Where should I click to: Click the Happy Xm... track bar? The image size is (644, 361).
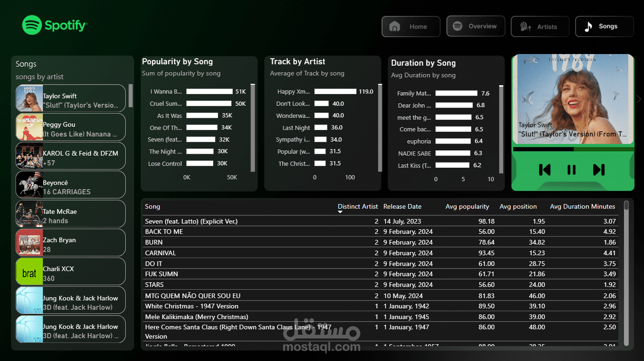click(x=335, y=91)
